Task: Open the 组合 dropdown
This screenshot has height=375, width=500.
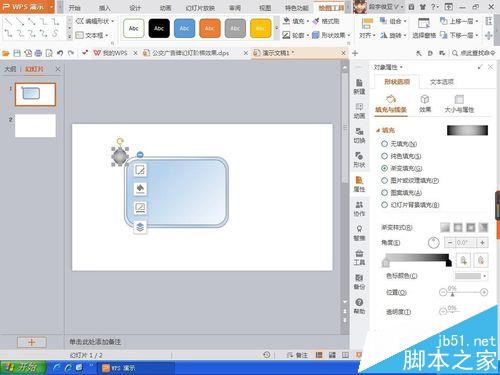Action: pyautogui.click(x=393, y=21)
